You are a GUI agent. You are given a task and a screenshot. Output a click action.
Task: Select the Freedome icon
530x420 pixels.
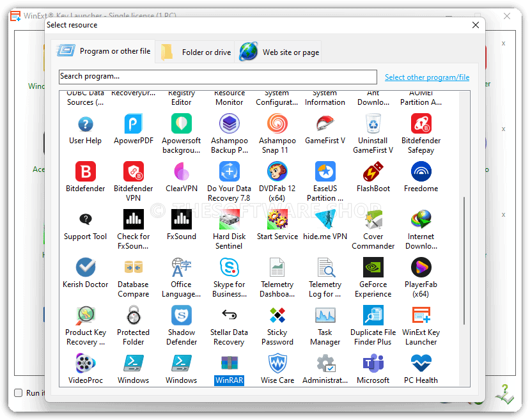point(421,172)
